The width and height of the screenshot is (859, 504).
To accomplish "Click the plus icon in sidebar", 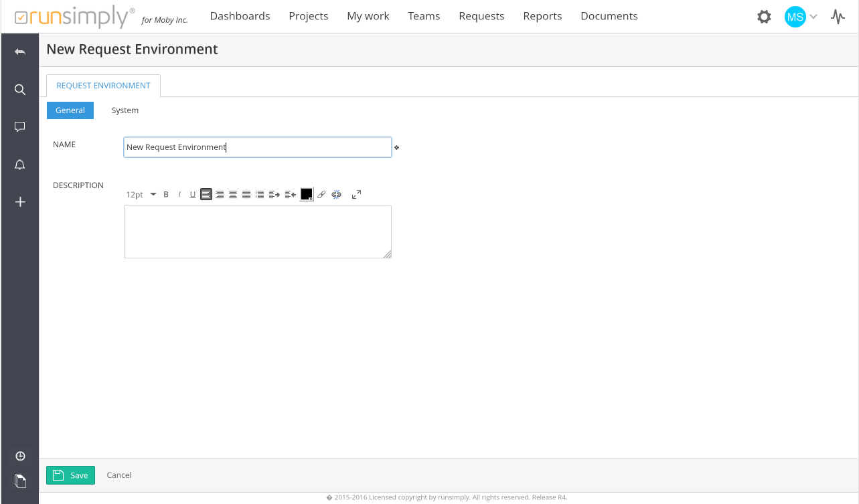I will pos(20,201).
